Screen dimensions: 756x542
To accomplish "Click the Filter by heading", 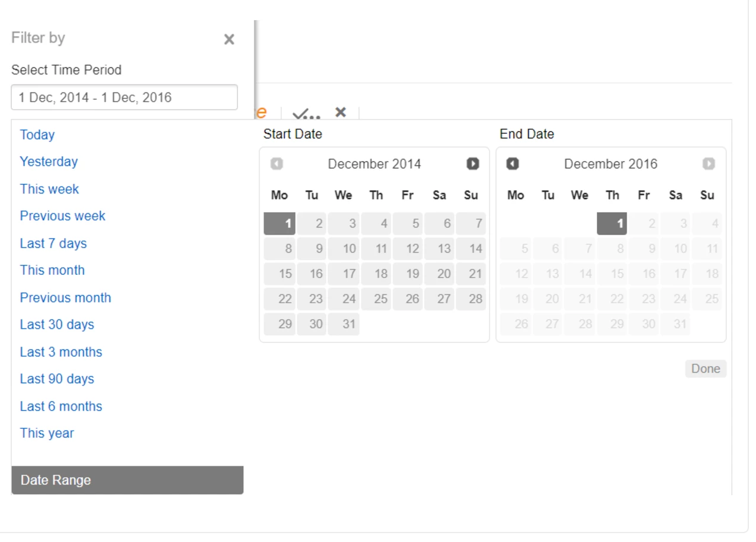I will [x=38, y=38].
